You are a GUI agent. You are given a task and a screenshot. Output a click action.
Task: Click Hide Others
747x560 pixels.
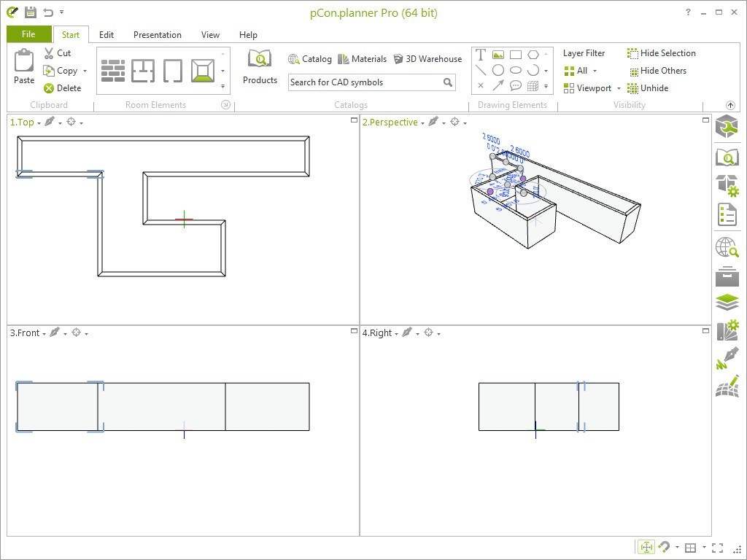pos(658,71)
